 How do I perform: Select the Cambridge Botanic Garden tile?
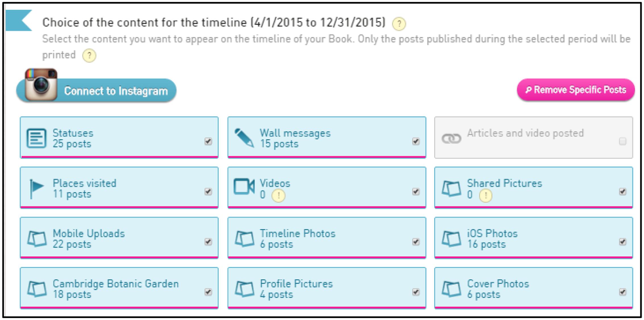[x=119, y=288]
